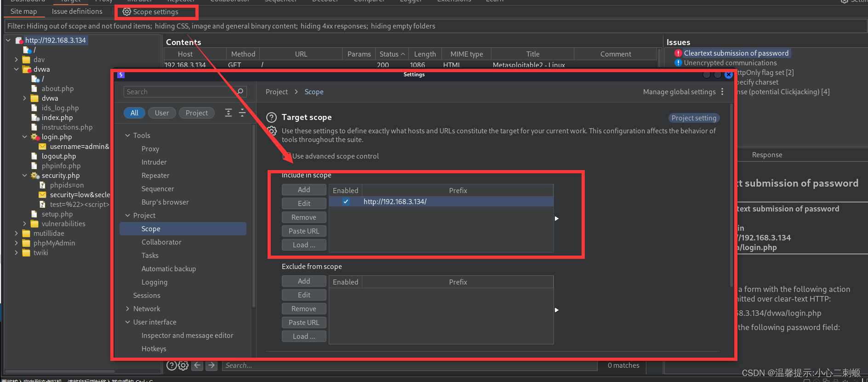
Task: Select the Project settings filter pill
Action: [197, 113]
